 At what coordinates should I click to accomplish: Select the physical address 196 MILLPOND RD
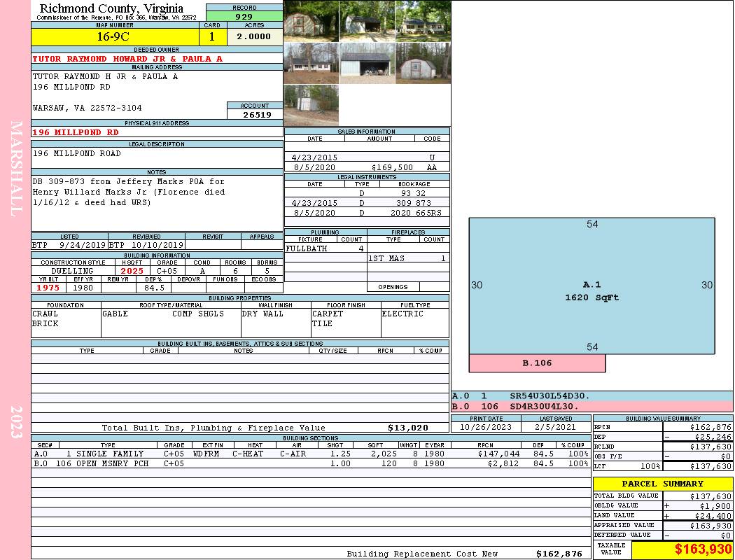point(76,132)
